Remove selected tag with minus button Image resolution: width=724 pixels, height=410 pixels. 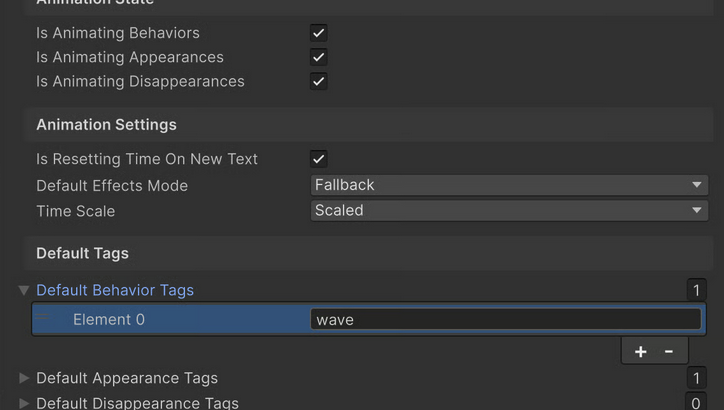(669, 351)
